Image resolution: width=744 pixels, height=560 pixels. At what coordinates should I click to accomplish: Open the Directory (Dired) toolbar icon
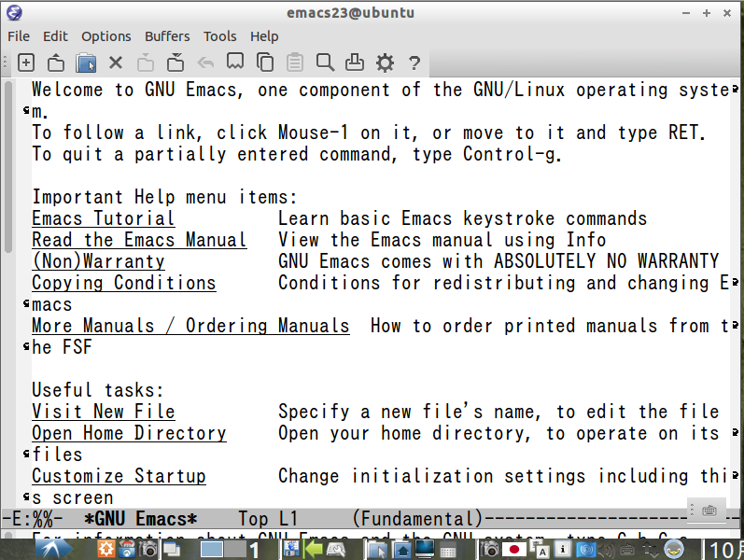86,63
